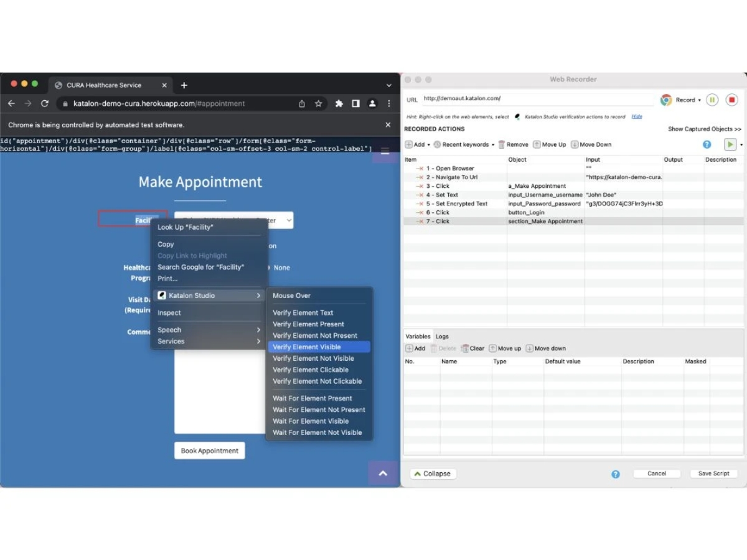Screen dimensions: 747x560
Task: Click the "John Doe" input cell
Action: click(x=623, y=195)
